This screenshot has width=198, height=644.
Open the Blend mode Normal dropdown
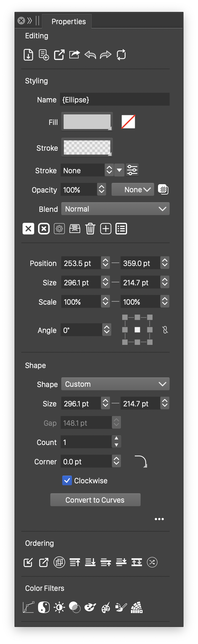(x=115, y=209)
